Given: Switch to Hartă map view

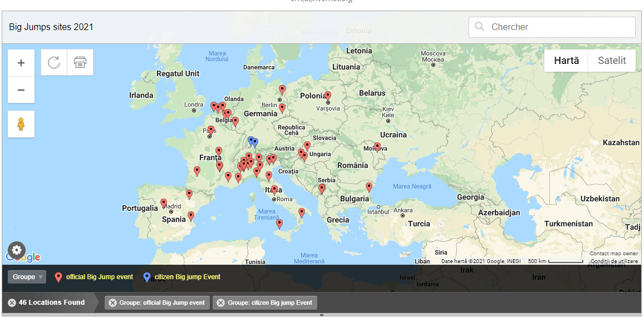Looking at the screenshot, I should pyautogui.click(x=567, y=61).
